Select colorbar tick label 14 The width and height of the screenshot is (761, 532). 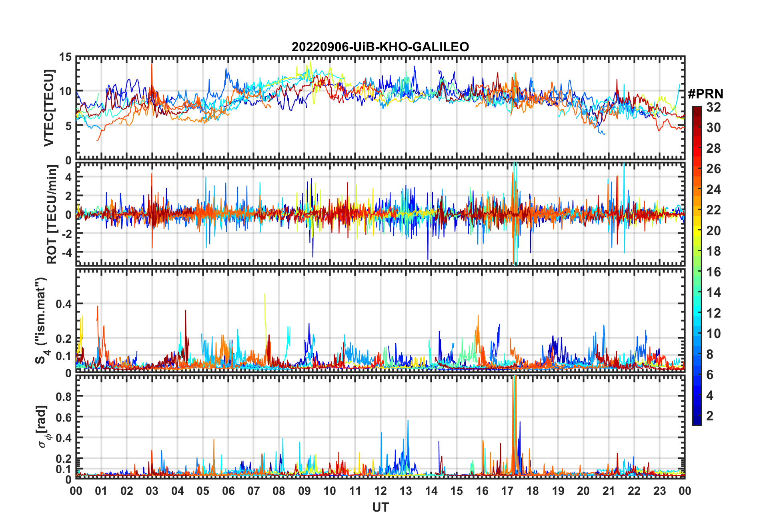(x=713, y=292)
